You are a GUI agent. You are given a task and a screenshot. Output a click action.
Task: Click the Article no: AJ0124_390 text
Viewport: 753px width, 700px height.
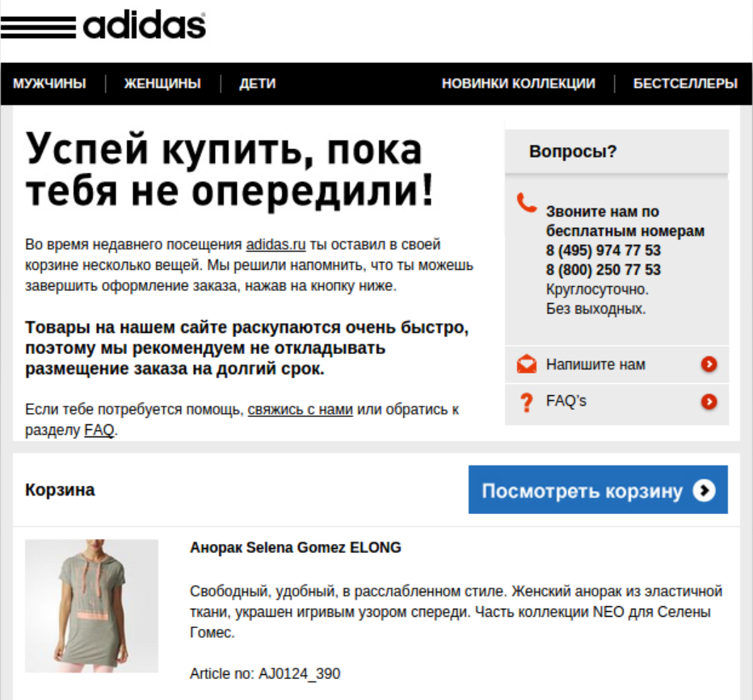[x=265, y=673]
